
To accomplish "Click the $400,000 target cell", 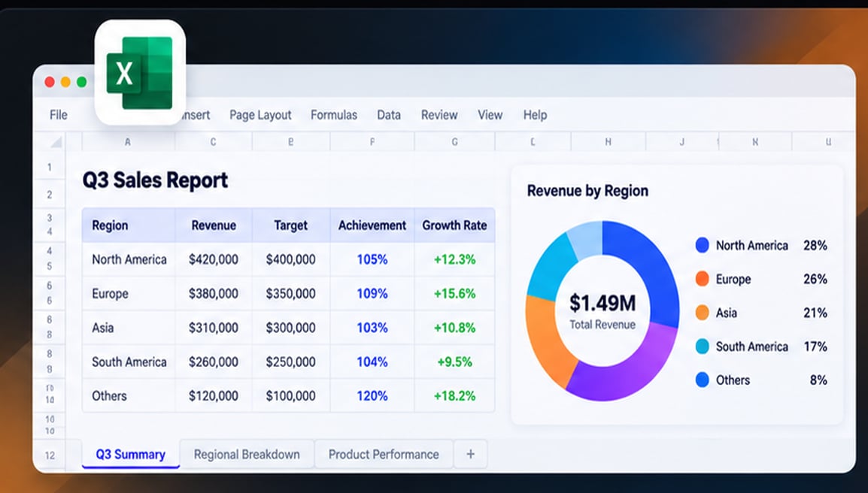I will [290, 259].
